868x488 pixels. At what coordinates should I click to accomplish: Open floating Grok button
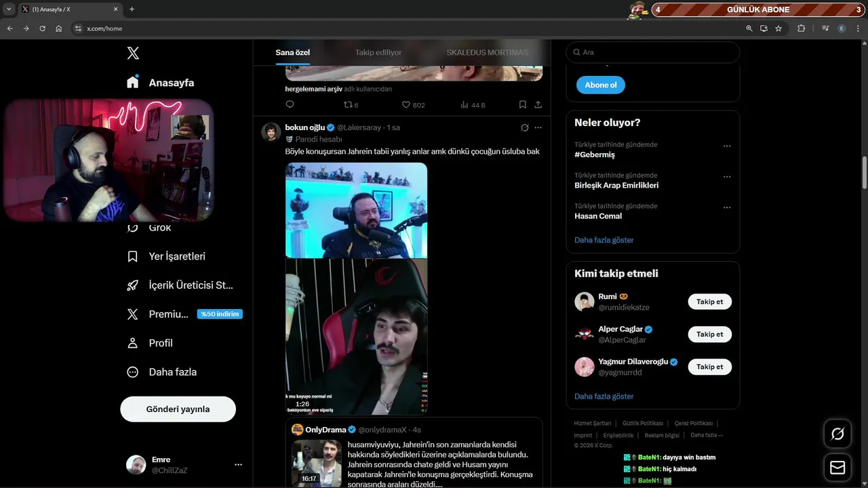click(x=837, y=434)
